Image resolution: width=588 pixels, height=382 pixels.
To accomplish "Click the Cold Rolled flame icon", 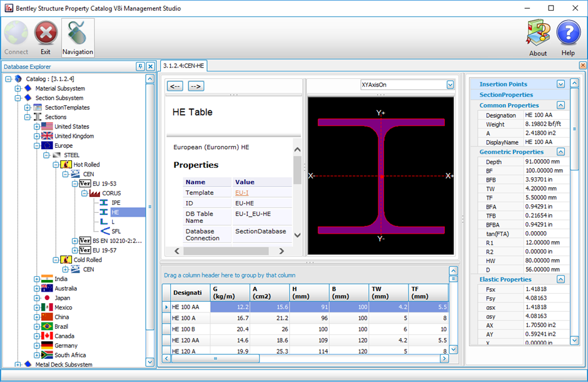I will point(66,260).
